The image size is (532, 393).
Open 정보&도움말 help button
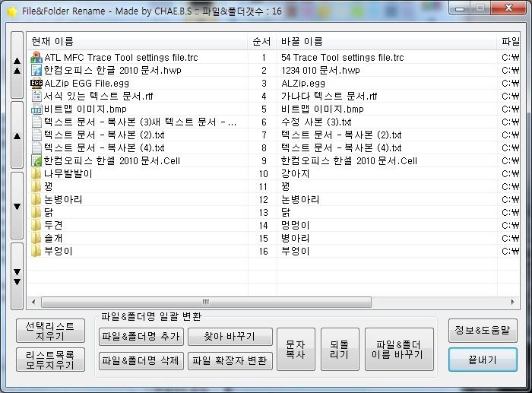(483, 330)
